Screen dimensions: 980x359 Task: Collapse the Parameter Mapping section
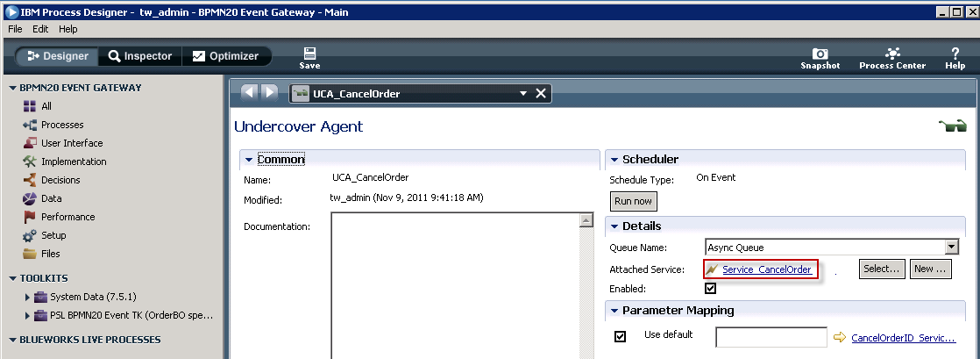click(x=614, y=311)
